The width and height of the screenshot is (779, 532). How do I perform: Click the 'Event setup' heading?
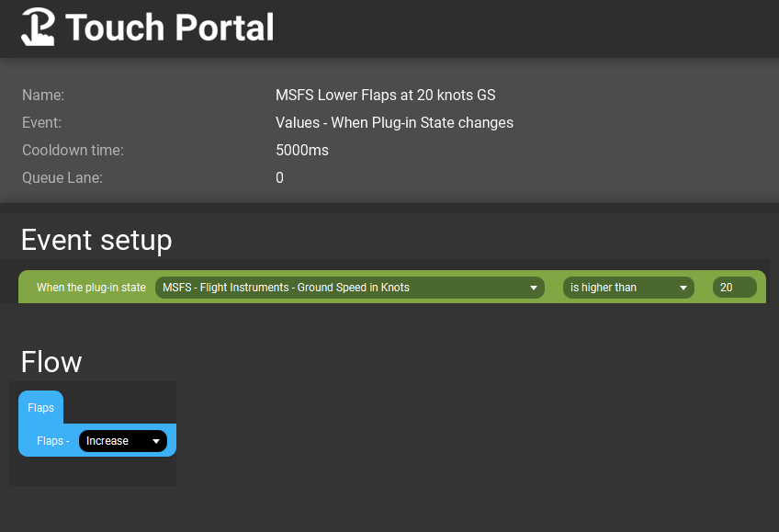pos(96,240)
